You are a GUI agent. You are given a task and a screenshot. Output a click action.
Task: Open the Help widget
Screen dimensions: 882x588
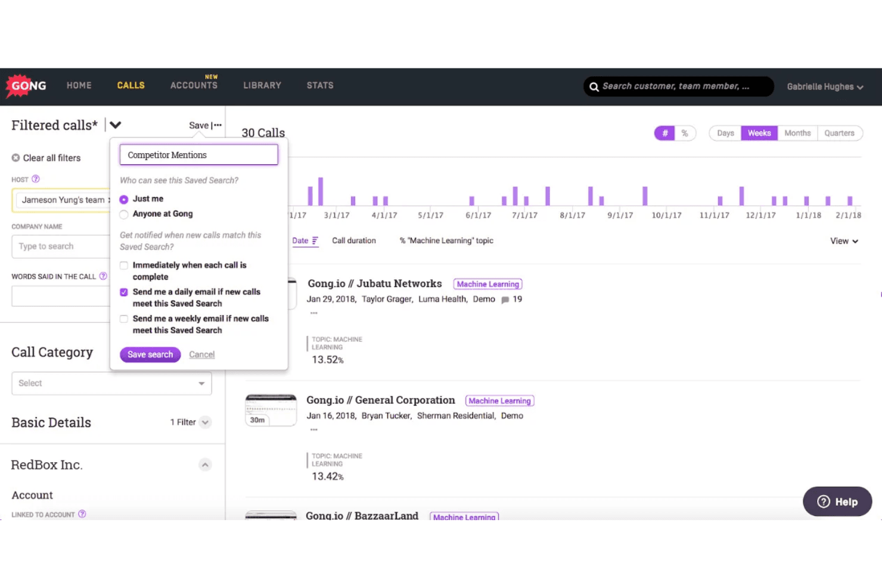[837, 502]
